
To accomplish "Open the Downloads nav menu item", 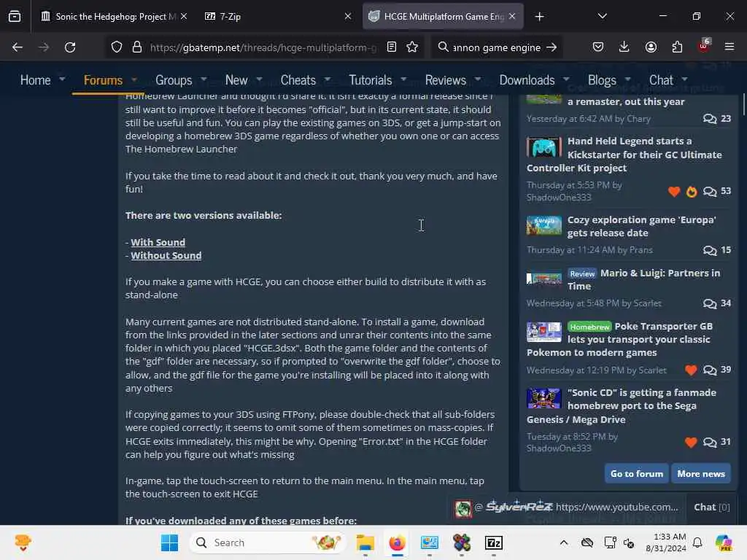I will click(527, 80).
